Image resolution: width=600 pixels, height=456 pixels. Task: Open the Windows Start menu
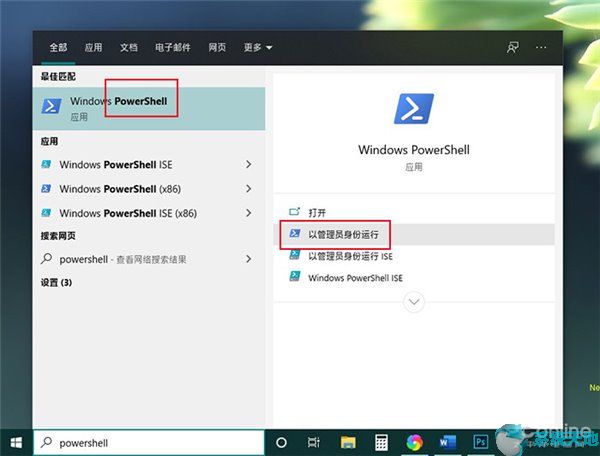16,443
